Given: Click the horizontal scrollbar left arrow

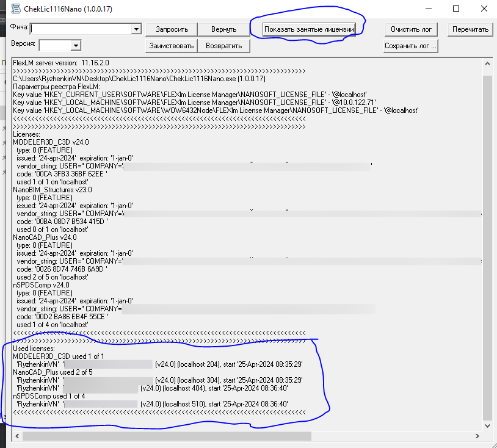Looking at the screenshot, I should (16, 436).
